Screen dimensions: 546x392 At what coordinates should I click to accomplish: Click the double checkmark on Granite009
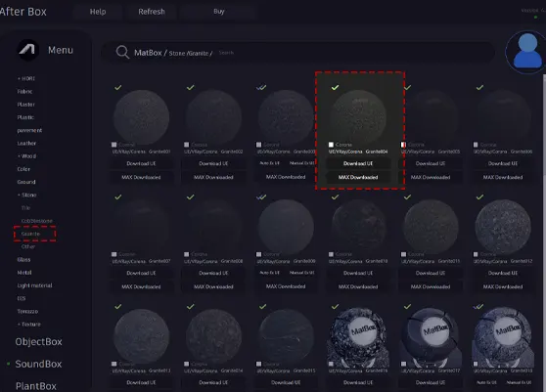(261, 196)
